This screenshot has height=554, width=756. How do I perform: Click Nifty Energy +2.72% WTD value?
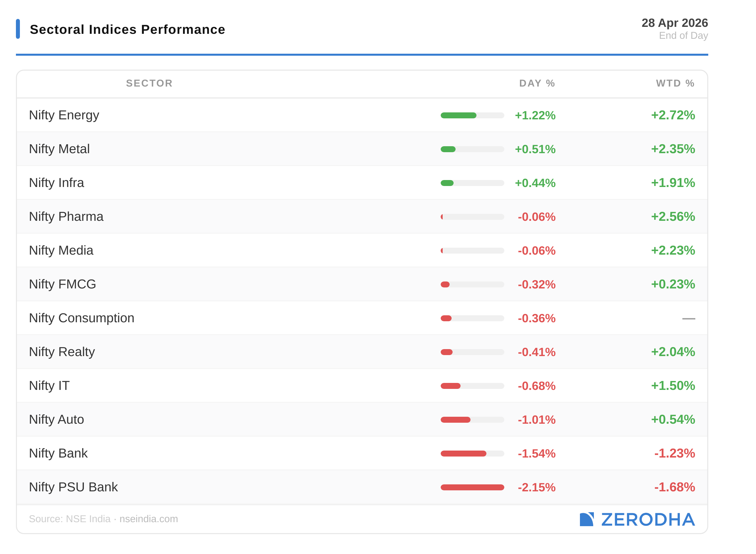673,115
